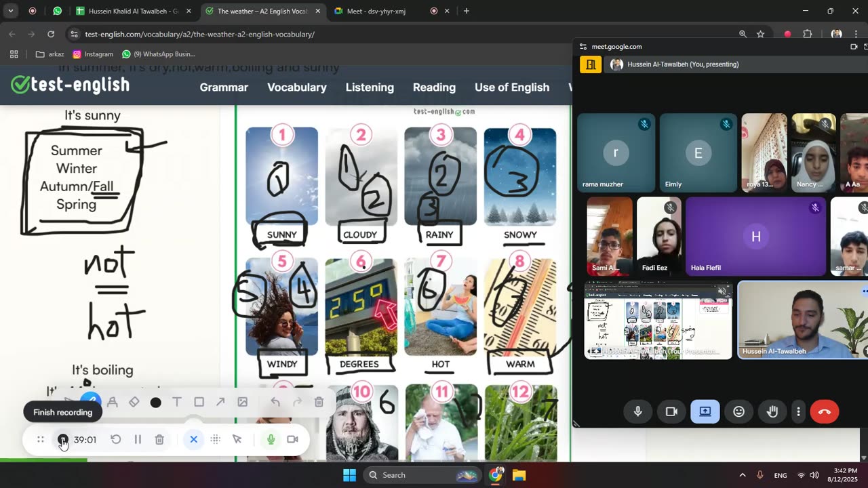Open the WhatsApp Business bookmark
This screenshot has height=488, width=868.
[158, 54]
